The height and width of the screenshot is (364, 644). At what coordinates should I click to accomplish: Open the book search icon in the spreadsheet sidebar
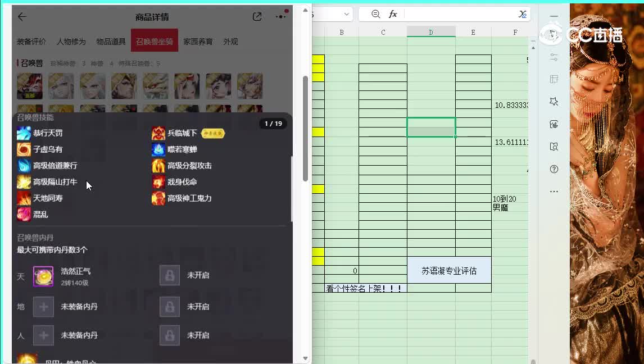tap(554, 147)
